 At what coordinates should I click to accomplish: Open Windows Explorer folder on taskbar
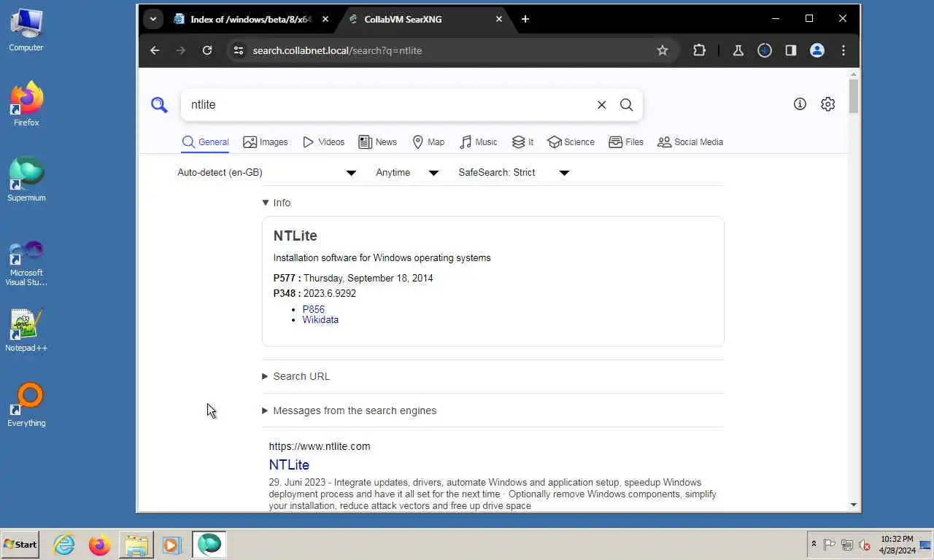[x=136, y=545]
